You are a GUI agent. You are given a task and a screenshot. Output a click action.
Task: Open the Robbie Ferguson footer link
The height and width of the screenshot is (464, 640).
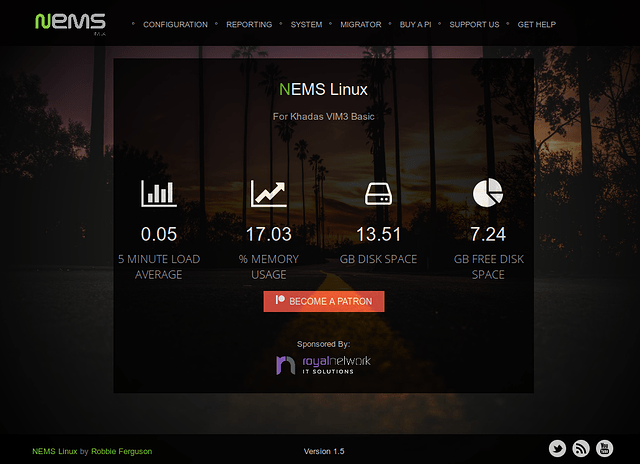(122, 451)
